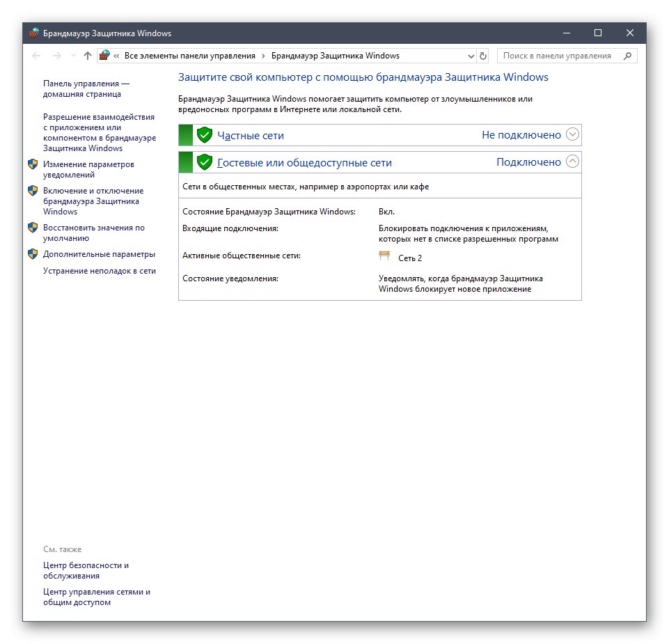This screenshot has width=669, height=644.
Task: Close the Брандмауэр Защитника Windows window
Action: pos(630,33)
